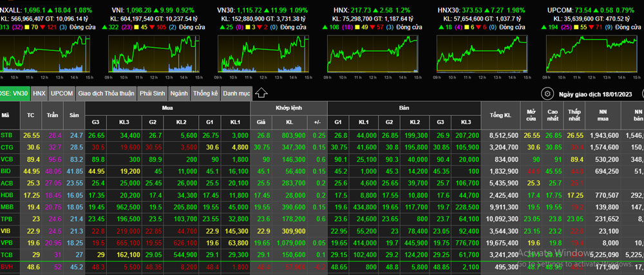644x275 pixels.
Task: Open the Giao dịch Thỏa thuận tab
Action: tap(106, 93)
